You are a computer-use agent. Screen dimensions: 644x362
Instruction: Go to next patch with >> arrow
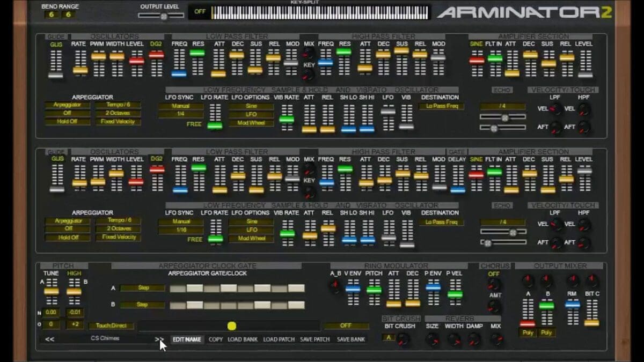(x=159, y=339)
